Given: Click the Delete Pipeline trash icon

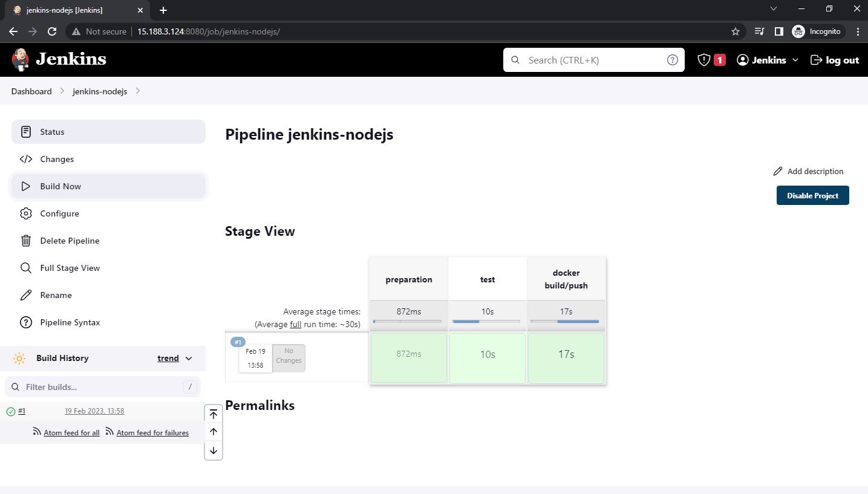Looking at the screenshot, I should point(25,241).
